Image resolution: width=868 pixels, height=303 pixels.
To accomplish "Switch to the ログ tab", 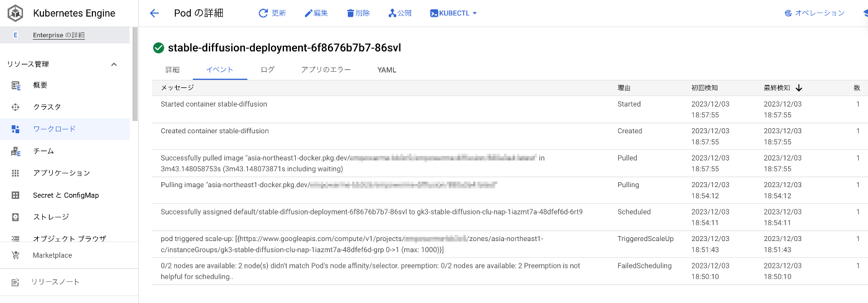I will click(x=268, y=69).
